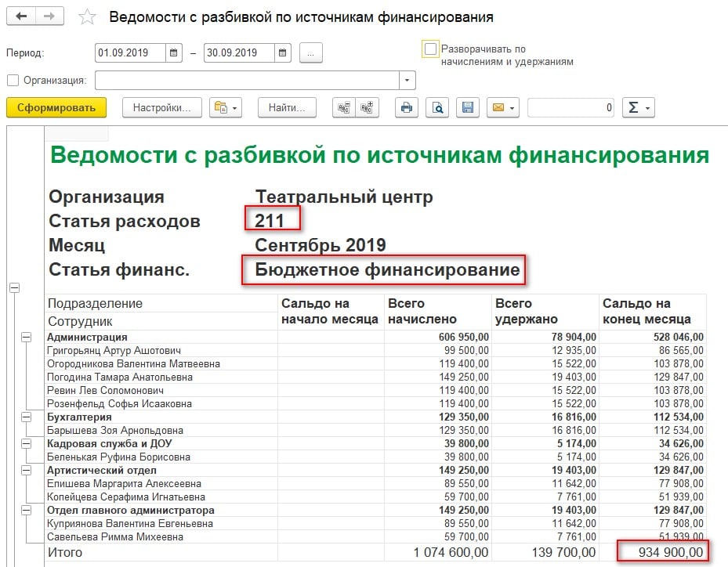The image size is (728, 567).
Task: Print the report with printer icon
Action: [406, 107]
